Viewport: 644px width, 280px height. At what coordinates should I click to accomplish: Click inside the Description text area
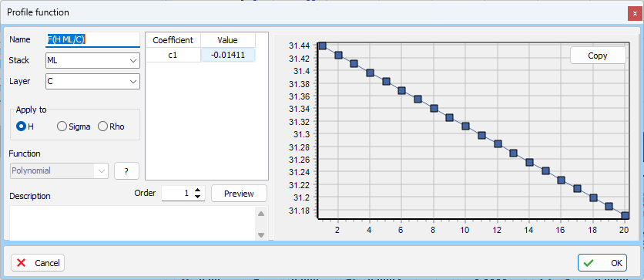[x=132, y=223]
